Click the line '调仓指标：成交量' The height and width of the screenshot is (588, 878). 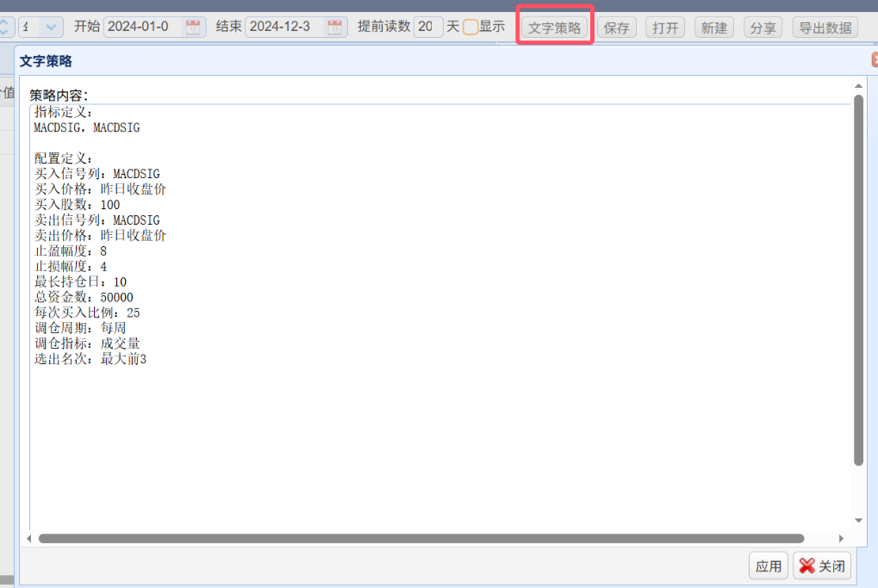pyautogui.click(x=87, y=344)
